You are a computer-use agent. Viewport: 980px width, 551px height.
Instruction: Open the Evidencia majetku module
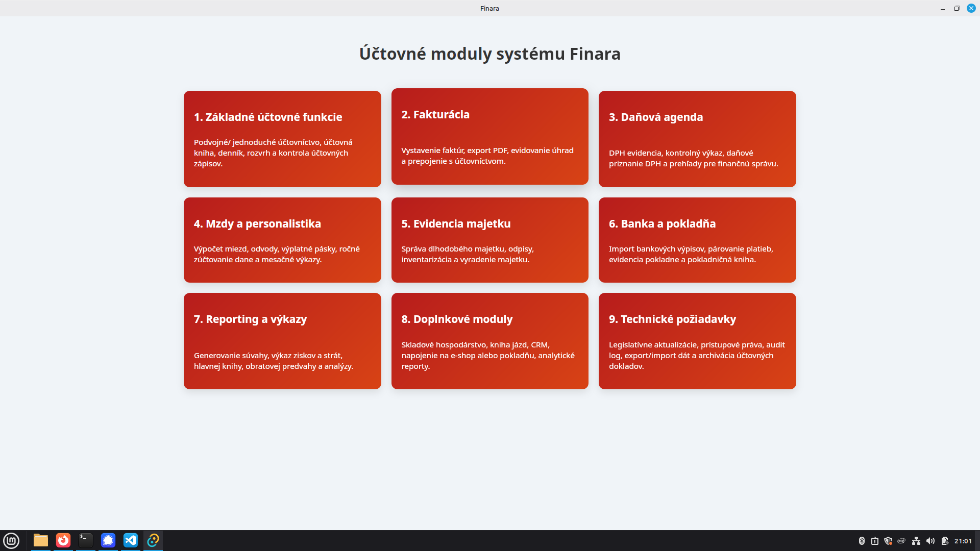(489, 240)
